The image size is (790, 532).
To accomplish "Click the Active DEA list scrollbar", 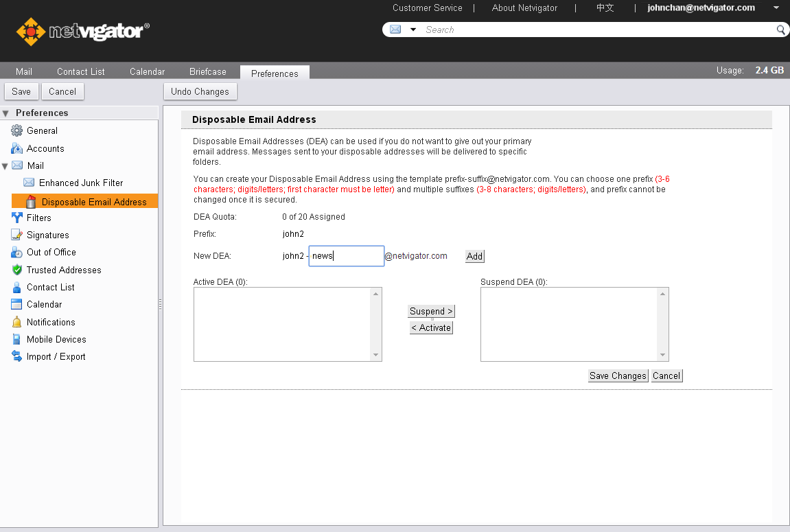I will coord(376,325).
